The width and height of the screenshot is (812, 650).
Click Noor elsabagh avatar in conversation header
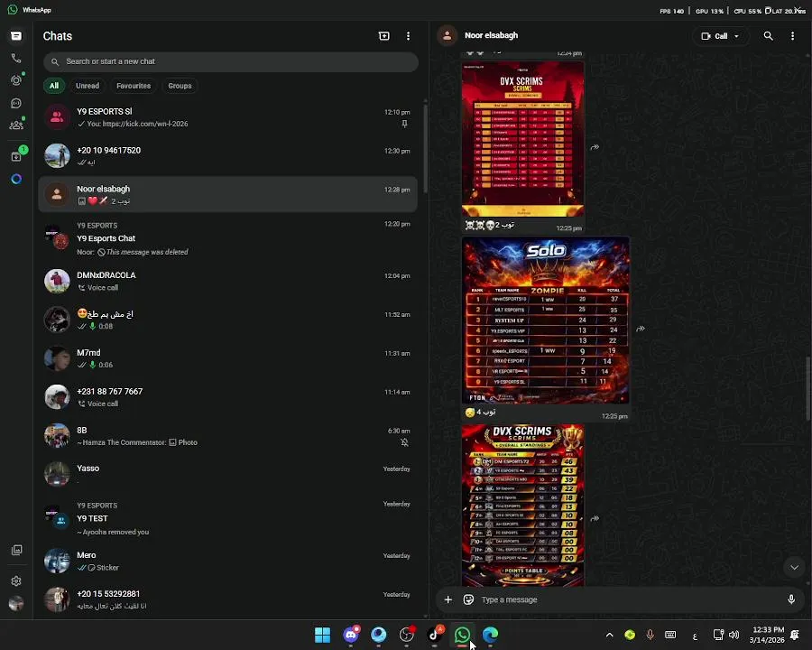tap(447, 36)
